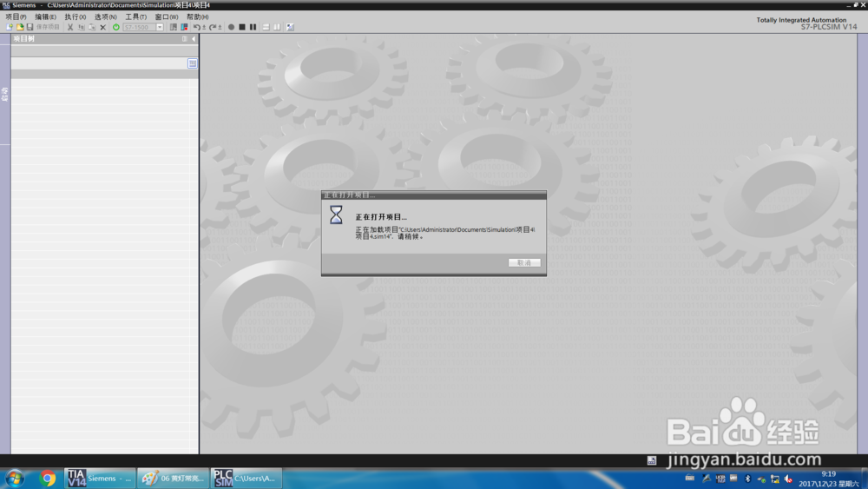Screen dimensions: 868x489
Task: Click the redo arrow icon
Action: tap(213, 27)
